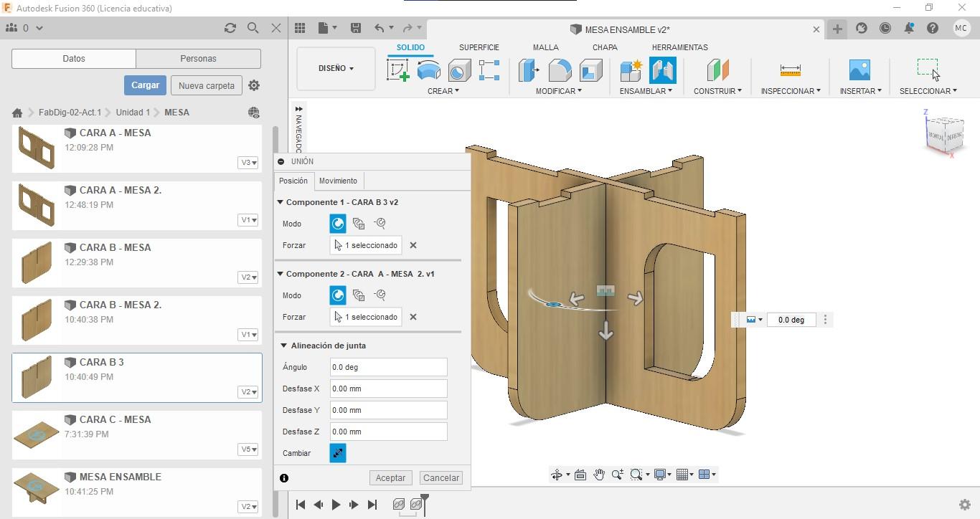Collapse the Alineación de junta section

point(284,346)
